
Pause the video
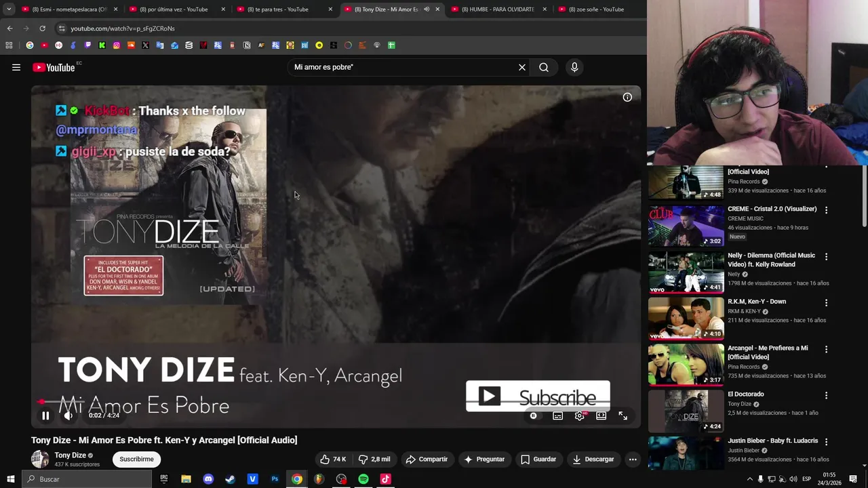[x=45, y=415]
